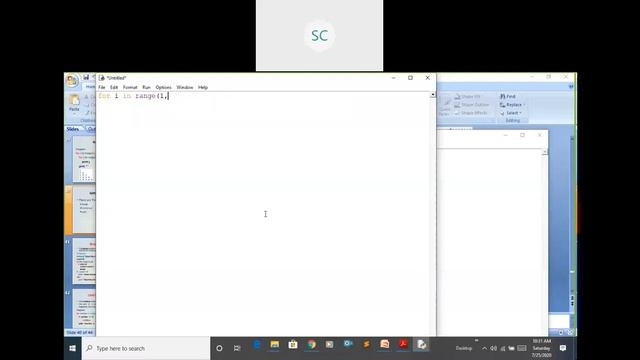Click Shape Fill in PowerPoint ribbon
Image resolution: width=640 pixels, height=360 pixels.
coord(468,96)
